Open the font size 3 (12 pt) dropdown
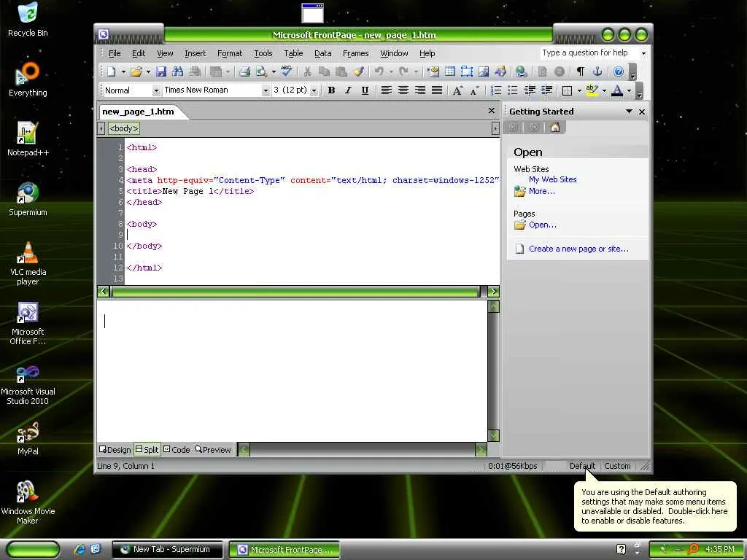 (x=314, y=90)
